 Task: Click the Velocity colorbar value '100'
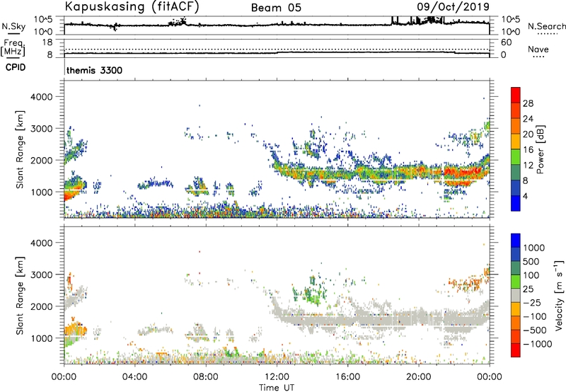(531, 275)
